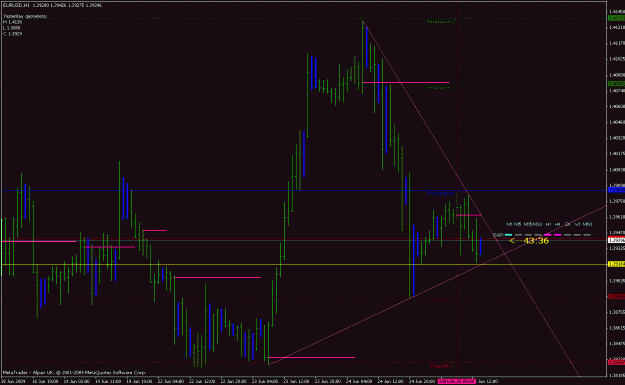The image size is (625, 385).
Task: Select the vertical red dotted day separator line
Action: pos(456,189)
